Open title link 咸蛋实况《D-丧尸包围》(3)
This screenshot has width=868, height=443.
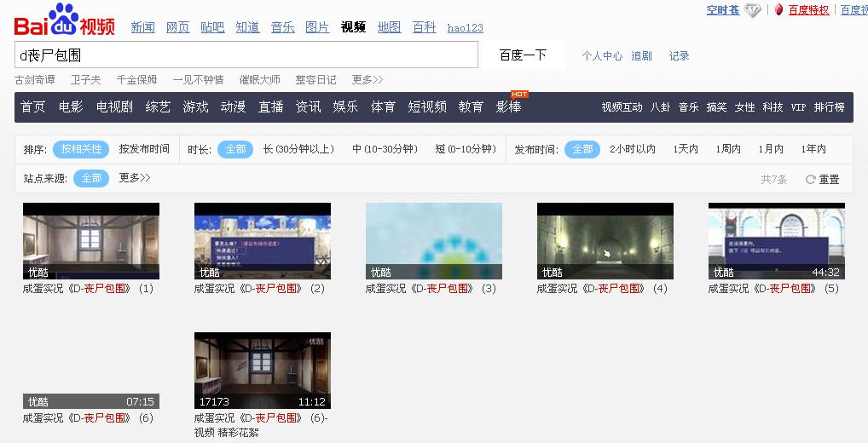[x=431, y=289]
